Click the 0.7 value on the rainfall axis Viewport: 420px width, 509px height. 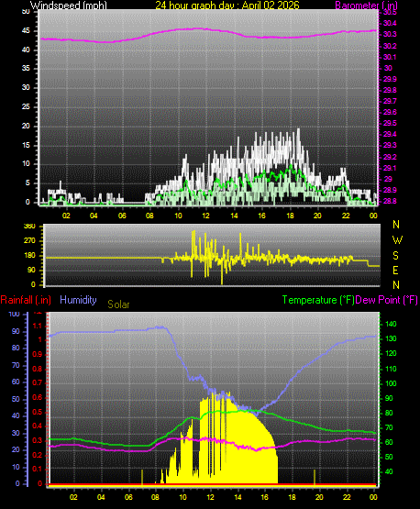tap(38, 382)
